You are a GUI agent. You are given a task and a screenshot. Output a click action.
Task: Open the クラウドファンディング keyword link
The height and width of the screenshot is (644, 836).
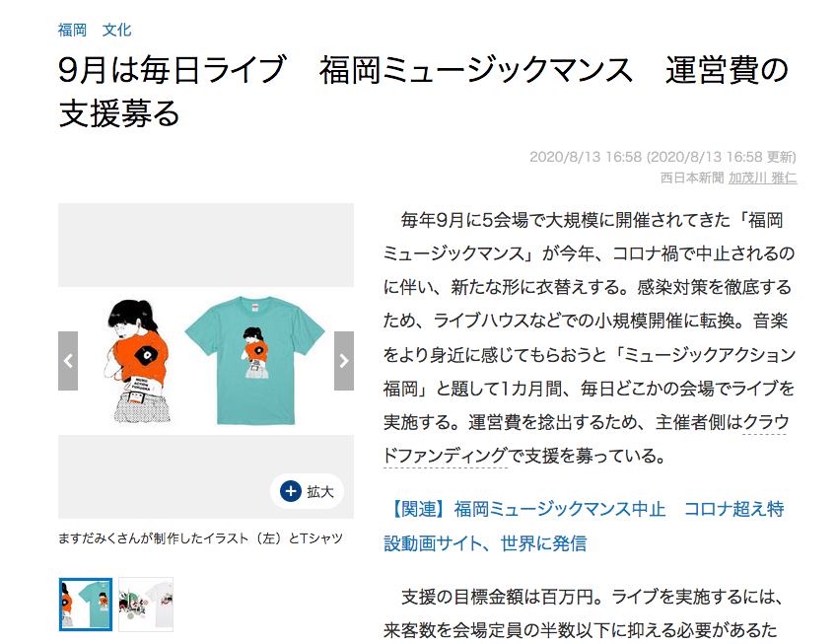pyautogui.click(x=586, y=439)
